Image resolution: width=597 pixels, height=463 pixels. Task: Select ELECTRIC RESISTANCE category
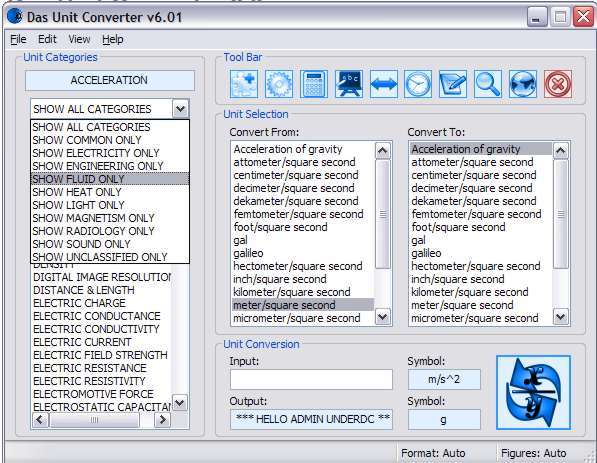[x=102, y=368]
